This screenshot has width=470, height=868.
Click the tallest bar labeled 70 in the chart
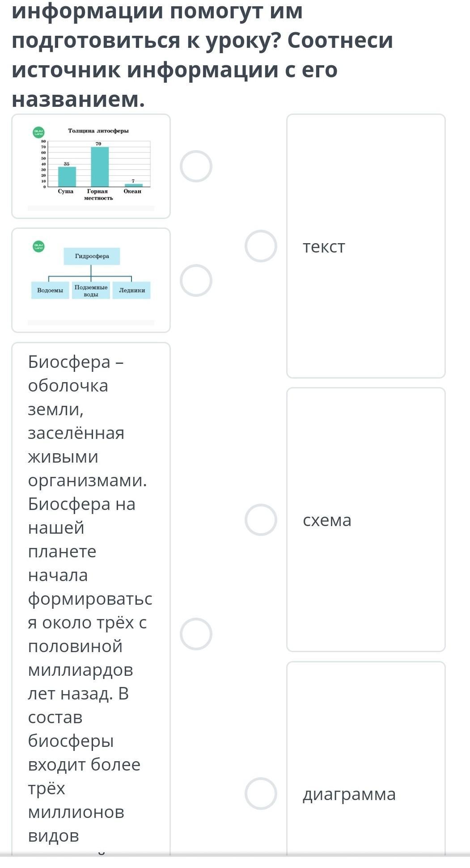[100, 166]
